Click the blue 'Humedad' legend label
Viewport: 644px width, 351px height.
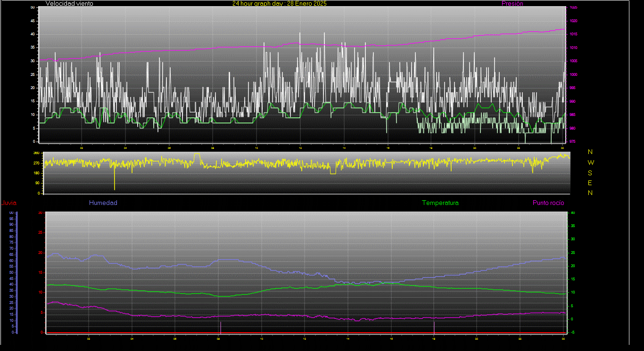coord(103,203)
